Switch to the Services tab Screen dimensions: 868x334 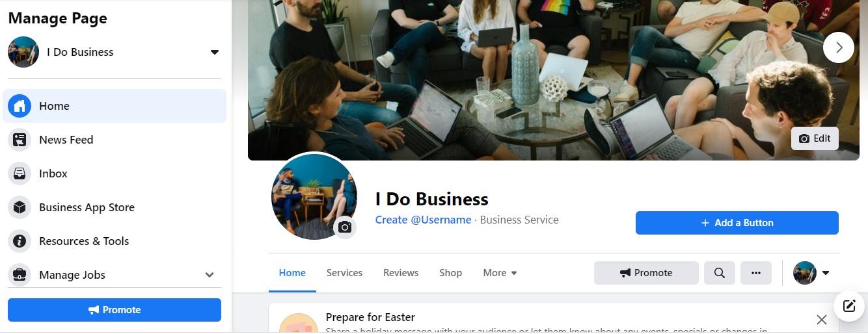(x=344, y=273)
